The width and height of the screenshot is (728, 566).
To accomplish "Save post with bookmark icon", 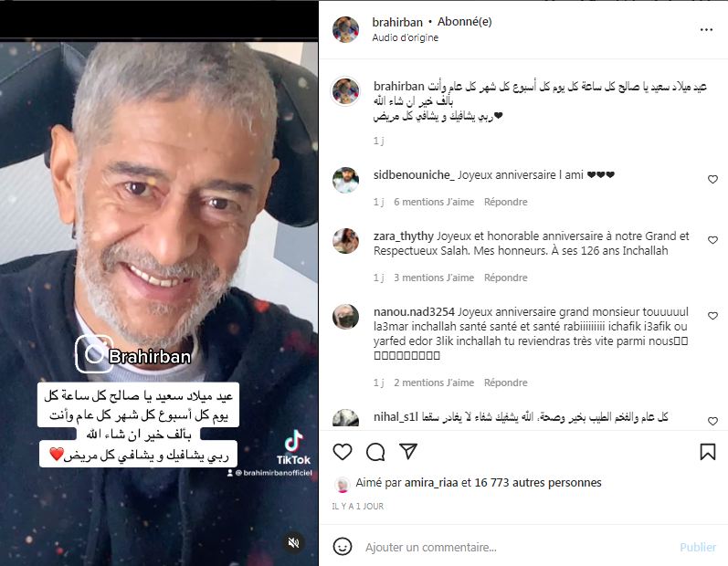I will coord(708,451).
